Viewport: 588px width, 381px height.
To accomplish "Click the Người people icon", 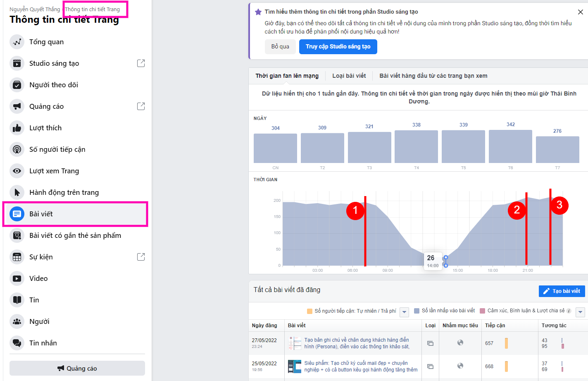I will [x=17, y=321].
